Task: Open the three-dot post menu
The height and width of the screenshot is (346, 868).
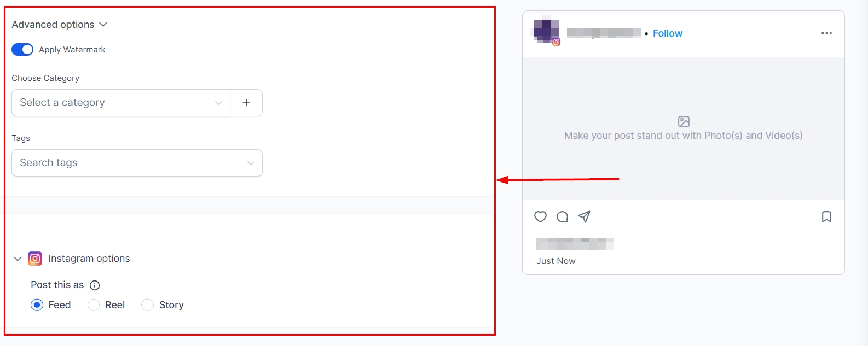Action: coord(826,33)
